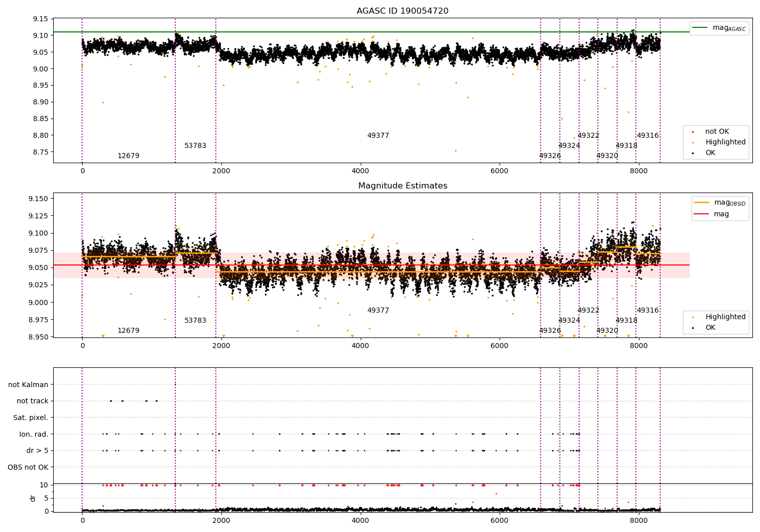Screen dimensions: 760x532
Task: Click the 9.125 y-axis tick label
Action: click(x=38, y=216)
